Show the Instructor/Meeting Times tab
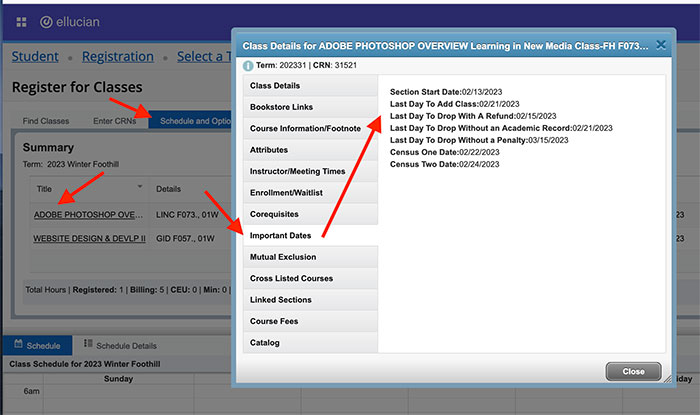 pyautogui.click(x=310, y=171)
